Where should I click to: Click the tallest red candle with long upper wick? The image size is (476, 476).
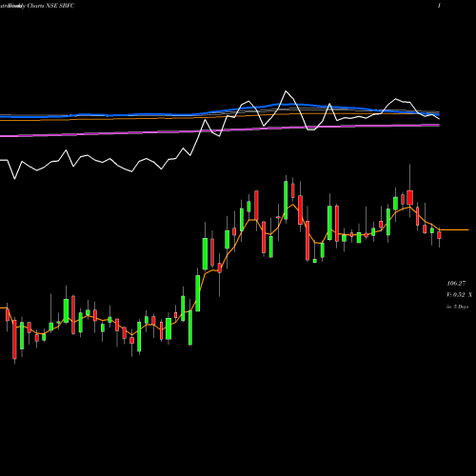coord(409,193)
